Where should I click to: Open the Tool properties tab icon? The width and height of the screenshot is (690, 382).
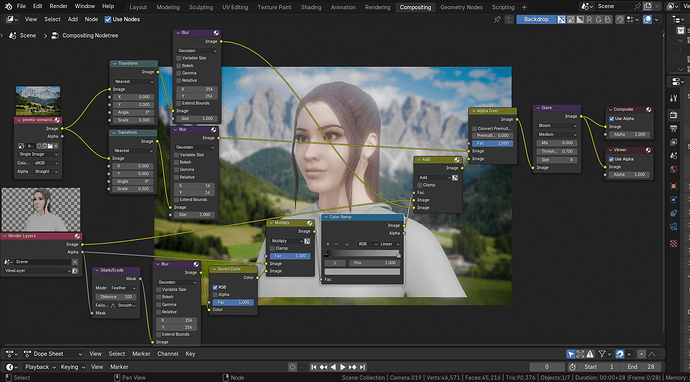click(x=673, y=98)
